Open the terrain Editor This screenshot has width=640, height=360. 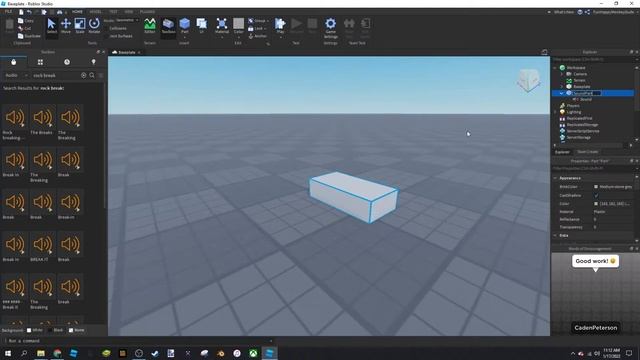[x=150, y=27]
